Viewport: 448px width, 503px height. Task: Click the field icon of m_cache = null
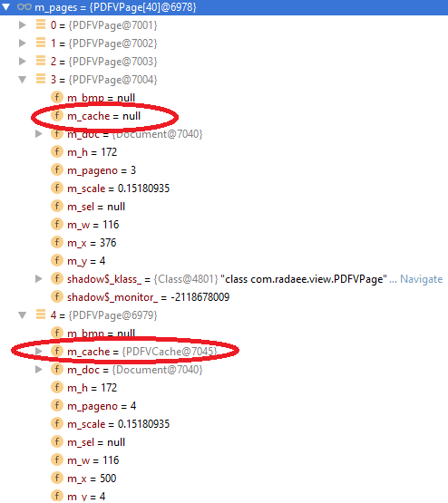(57, 115)
